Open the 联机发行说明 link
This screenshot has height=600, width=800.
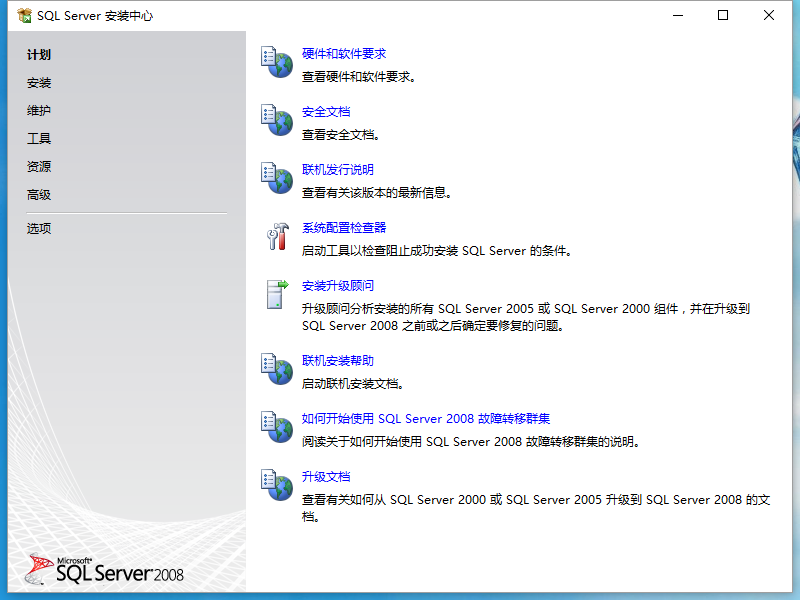(x=338, y=169)
